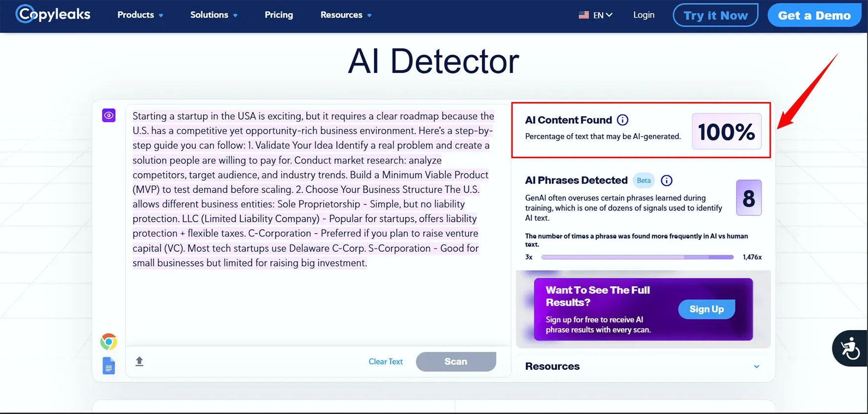
Task: Click the Google Docs icon
Action: (108, 366)
